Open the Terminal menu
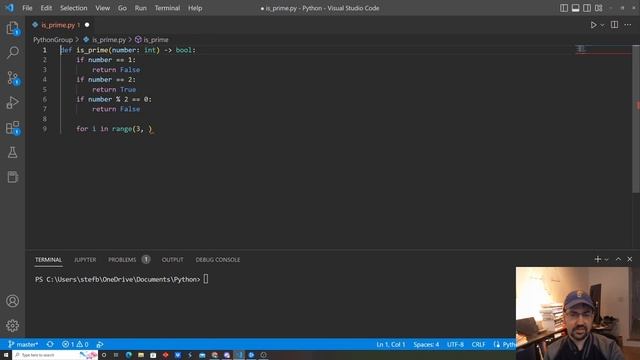Screen dimensions: 640x360 [x=167, y=8]
